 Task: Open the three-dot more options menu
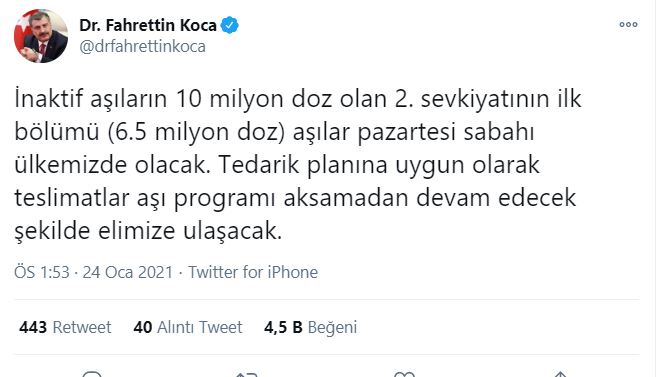coord(628,25)
